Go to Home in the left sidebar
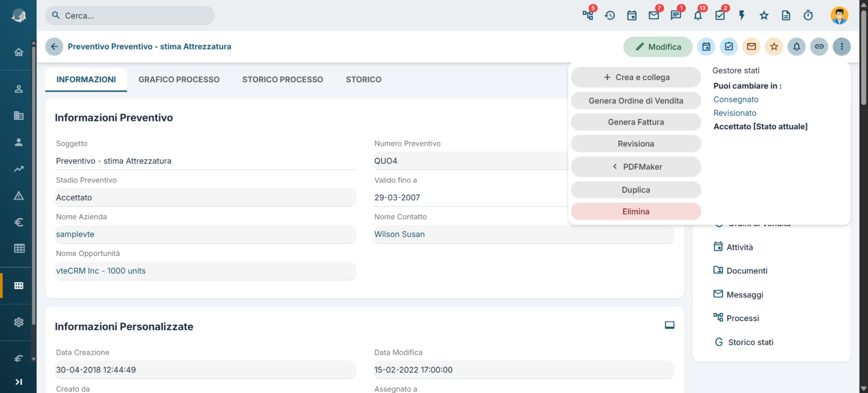The width and height of the screenshot is (868, 393). (19, 52)
